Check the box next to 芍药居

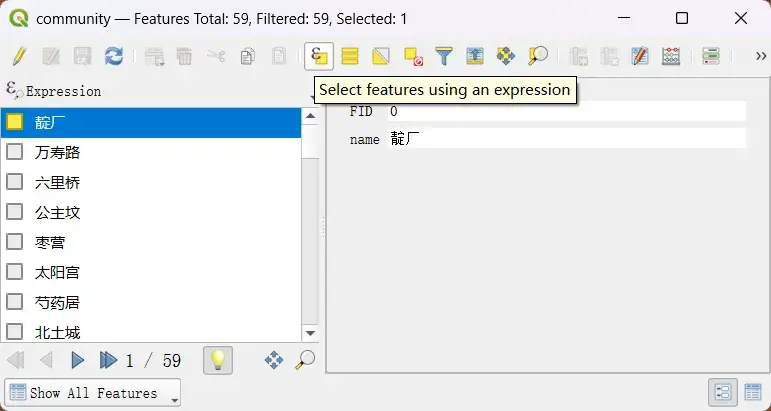click(15, 302)
